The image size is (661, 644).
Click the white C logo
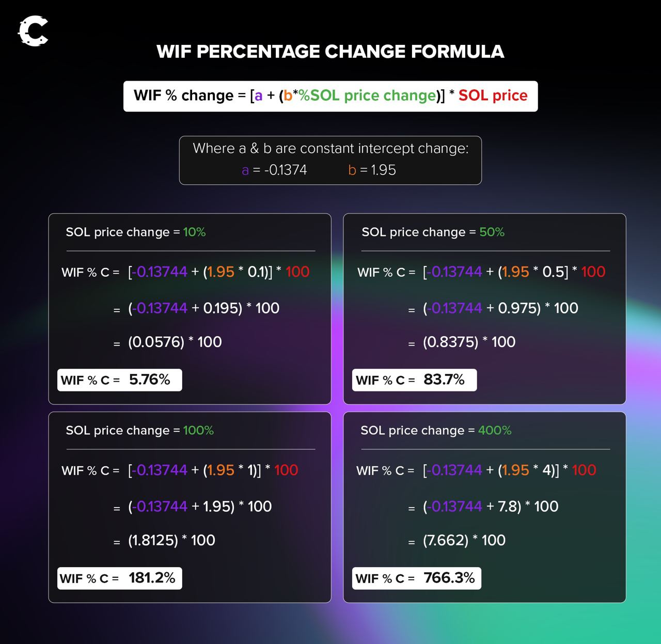tap(33, 32)
